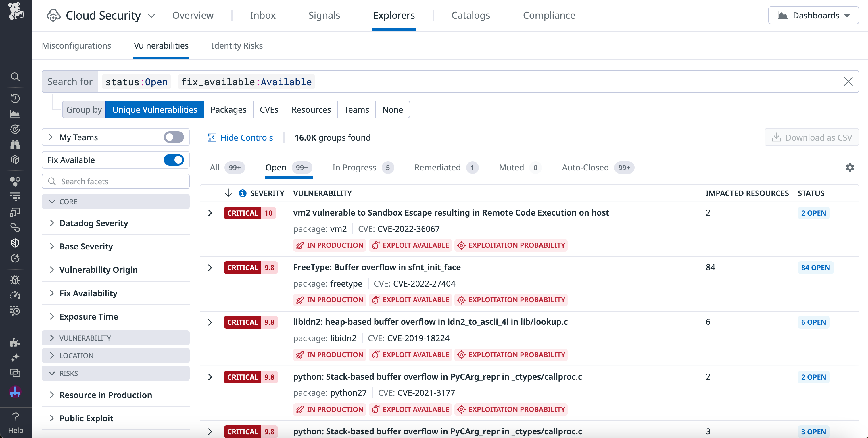Disable the Fix Available toggle

coord(174,160)
